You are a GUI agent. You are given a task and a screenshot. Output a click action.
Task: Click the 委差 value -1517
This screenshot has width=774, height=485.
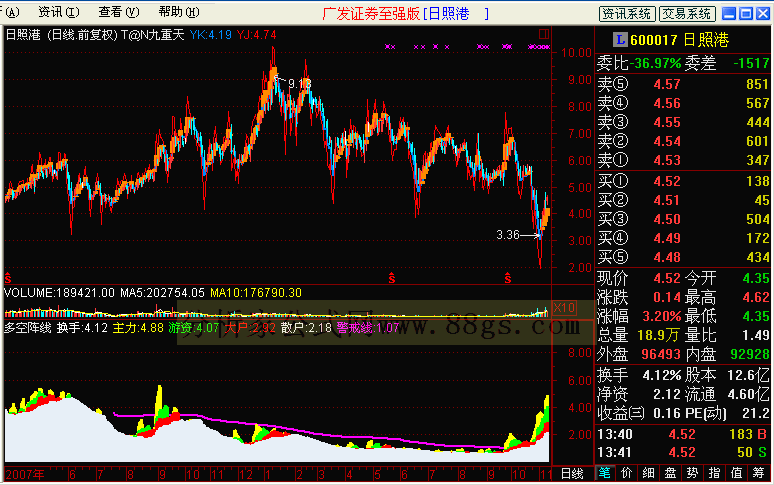click(x=751, y=63)
